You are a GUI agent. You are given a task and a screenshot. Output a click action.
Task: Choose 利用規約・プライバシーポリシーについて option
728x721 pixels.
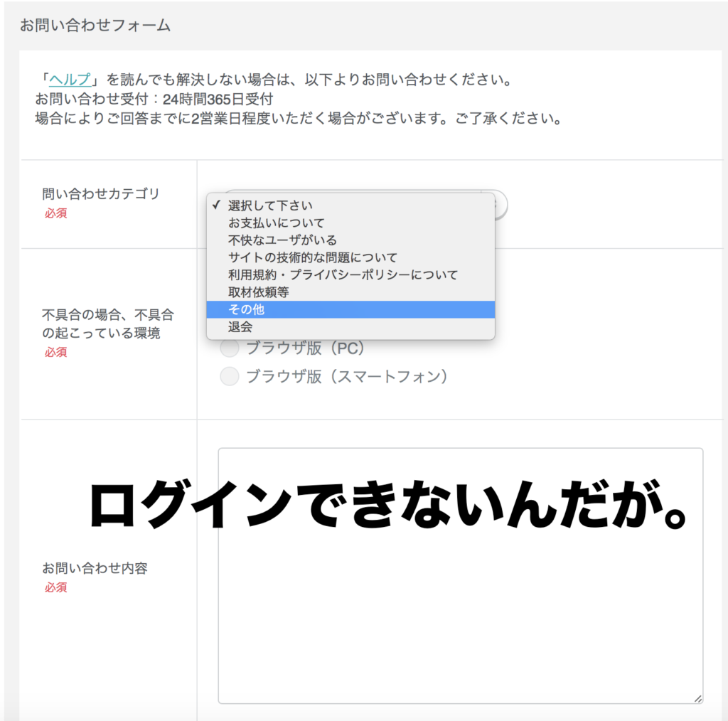tap(343, 274)
